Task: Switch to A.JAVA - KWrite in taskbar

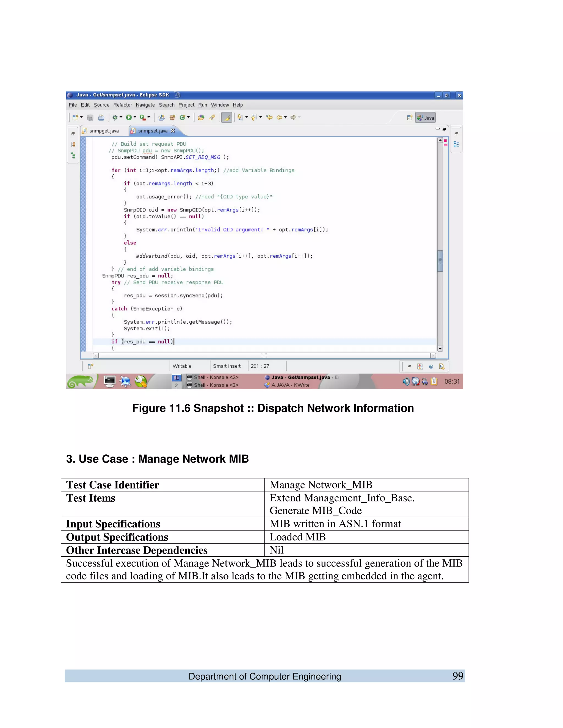Action: click(287, 385)
